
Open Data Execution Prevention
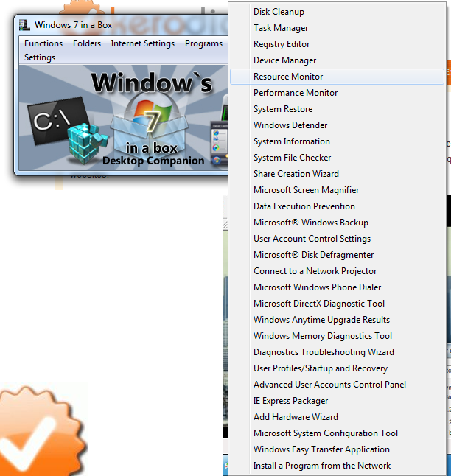pos(337,206)
